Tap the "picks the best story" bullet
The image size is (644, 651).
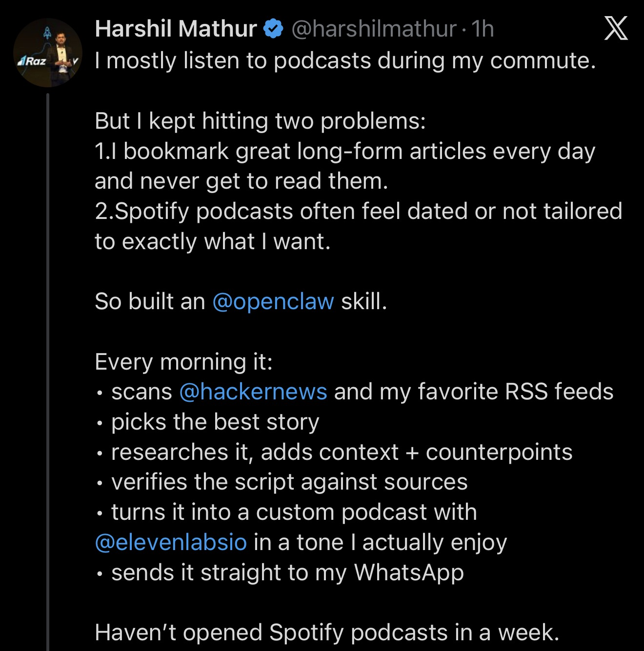[215, 422]
